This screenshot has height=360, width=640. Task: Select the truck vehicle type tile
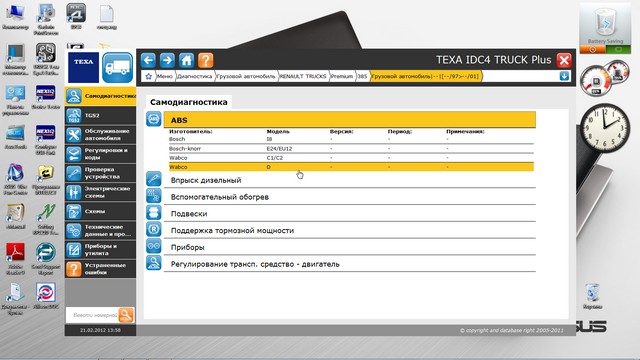pyautogui.click(x=118, y=67)
